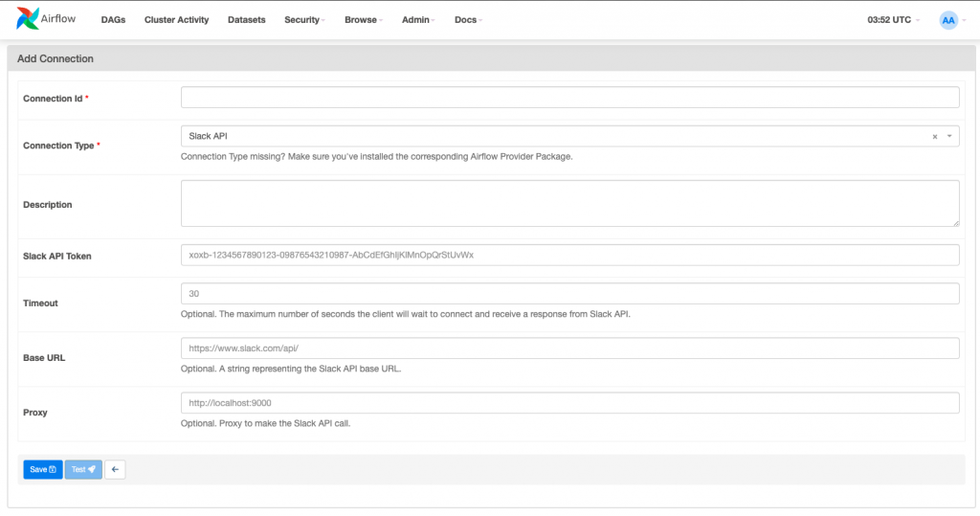Viewport: 980px width, 516px height.
Task: Click the Add Connection heading
Action: 55,58
